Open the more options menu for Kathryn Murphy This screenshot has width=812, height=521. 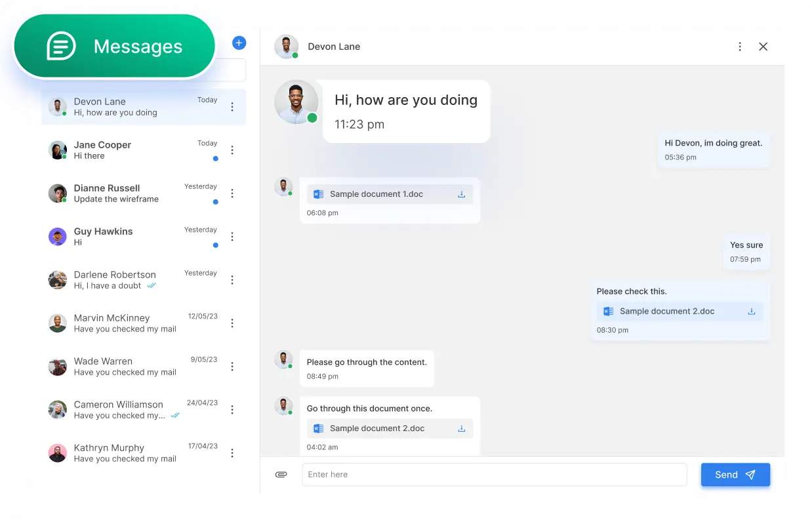(x=232, y=453)
